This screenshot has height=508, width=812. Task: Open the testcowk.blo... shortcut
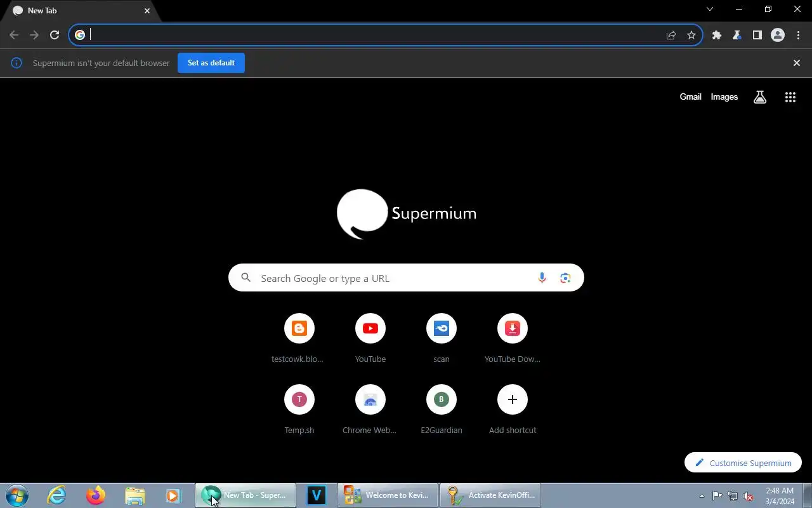[x=299, y=337]
